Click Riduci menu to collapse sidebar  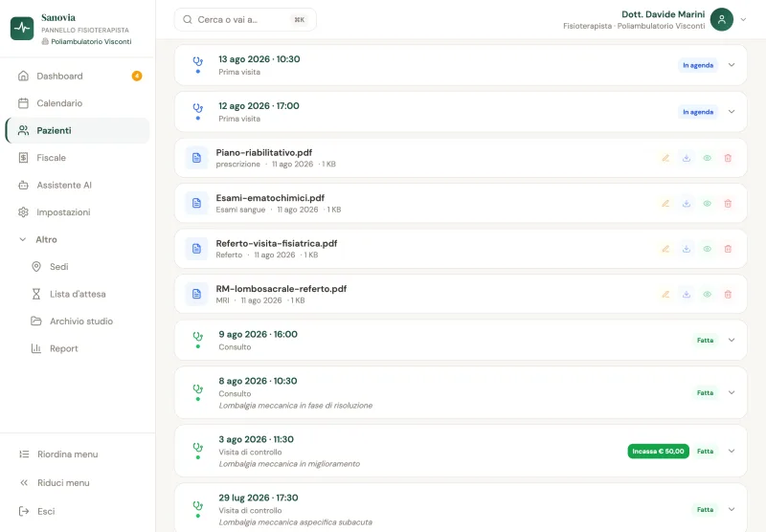pyautogui.click(x=78, y=483)
